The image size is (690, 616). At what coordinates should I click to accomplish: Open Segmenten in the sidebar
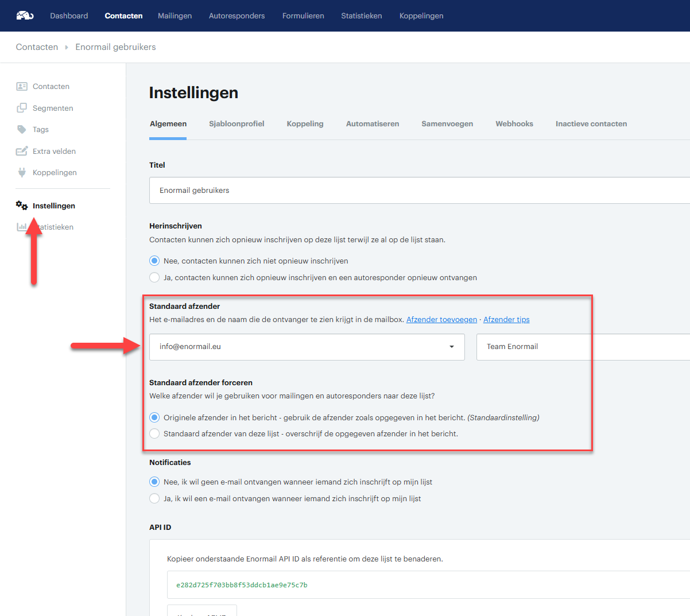click(53, 108)
